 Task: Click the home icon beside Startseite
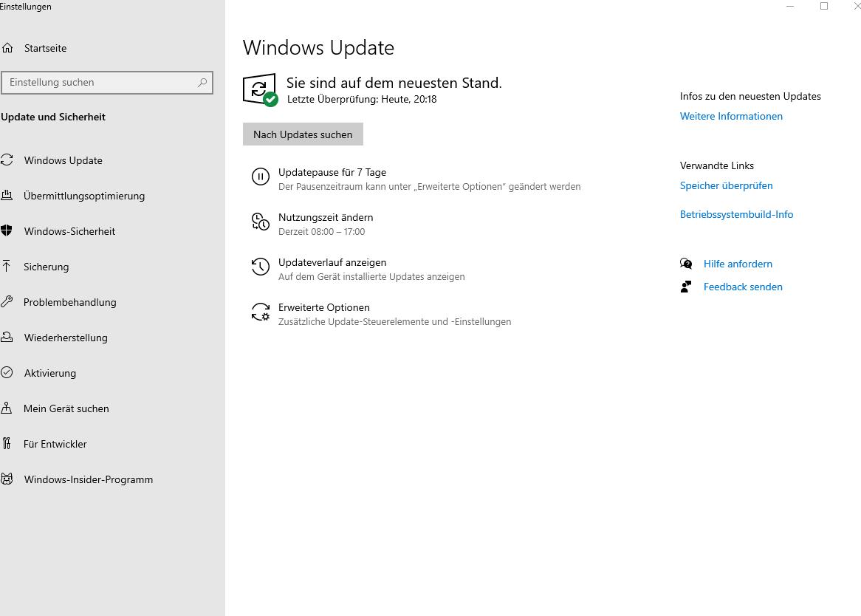click(7, 48)
